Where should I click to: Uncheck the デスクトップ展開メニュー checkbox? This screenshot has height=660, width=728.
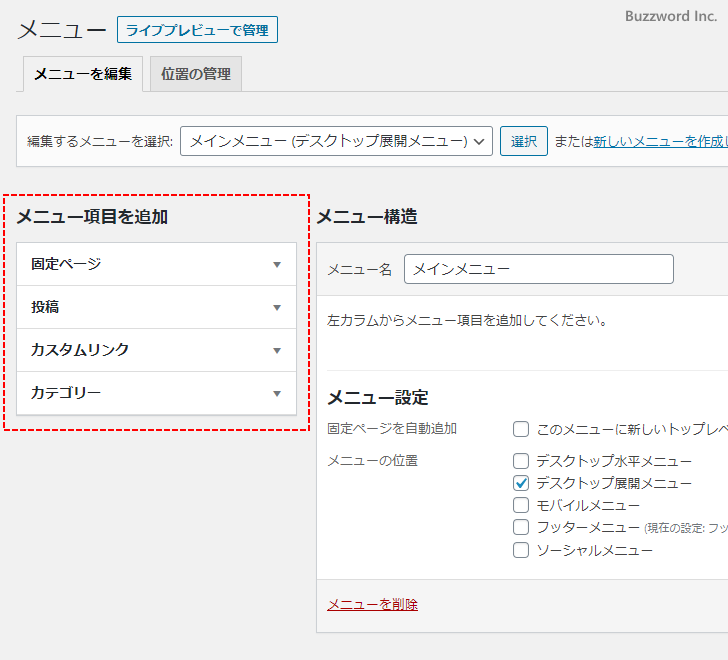pyautogui.click(x=521, y=483)
